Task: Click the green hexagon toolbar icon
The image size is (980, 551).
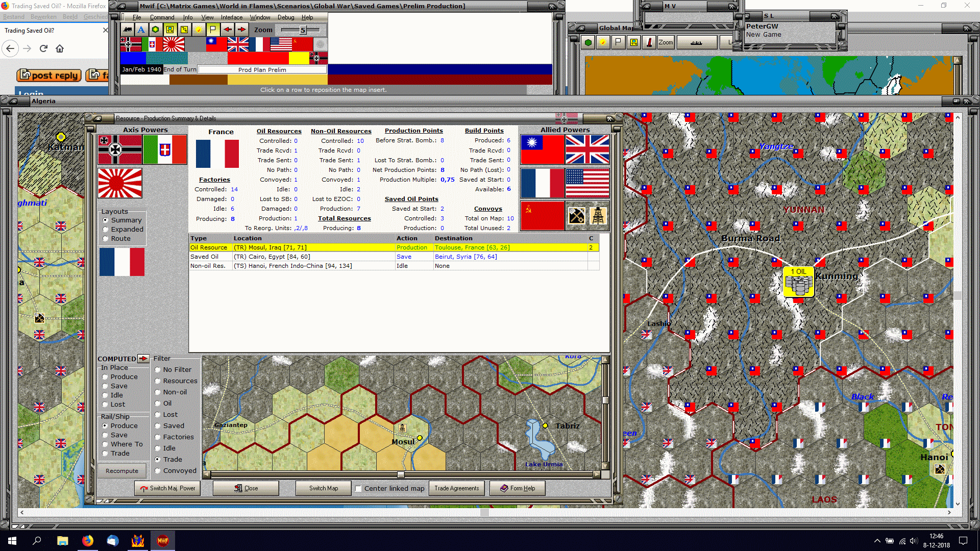Action: click(156, 30)
